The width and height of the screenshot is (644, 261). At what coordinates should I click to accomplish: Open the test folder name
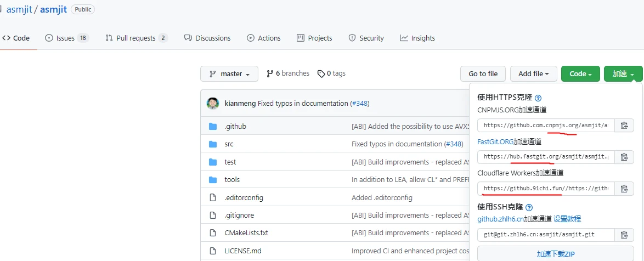[230, 162]
